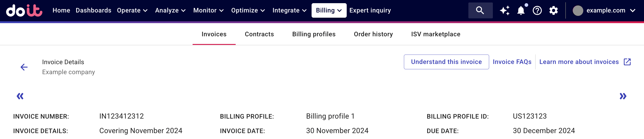Select the Billing profiles tab
Viewport: 644px width, 139px height.
[314, 34]
